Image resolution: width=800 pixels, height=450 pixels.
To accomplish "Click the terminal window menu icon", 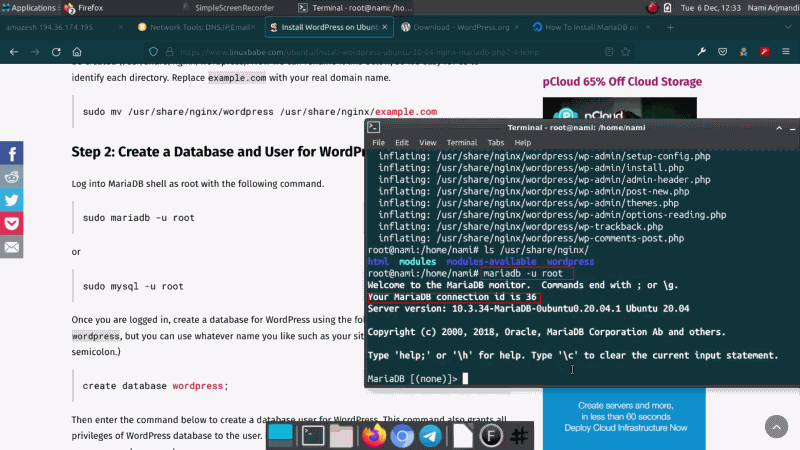I will tap(373, 127).
